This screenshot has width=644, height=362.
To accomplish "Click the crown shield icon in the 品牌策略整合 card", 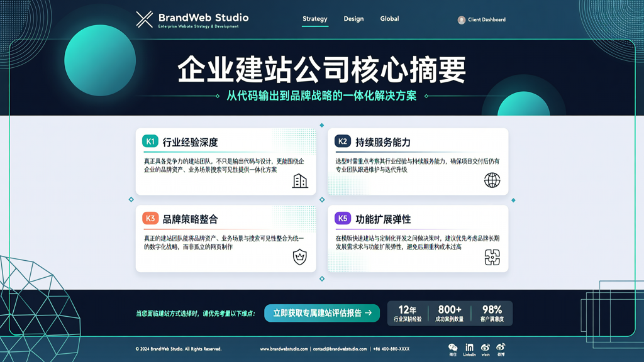I will 300,257.
